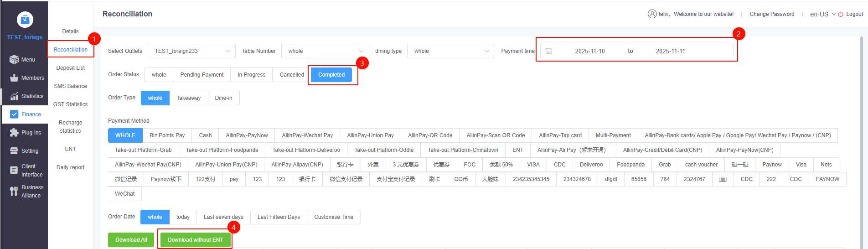Click the Business Alliance icon
Screen dimensions: 868x249
(14, 192)
